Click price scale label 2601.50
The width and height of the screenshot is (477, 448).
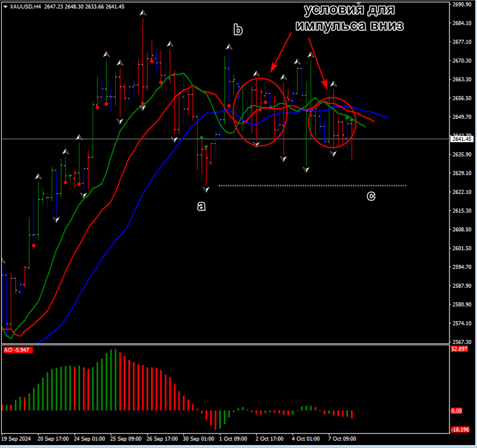pos(462,248)
